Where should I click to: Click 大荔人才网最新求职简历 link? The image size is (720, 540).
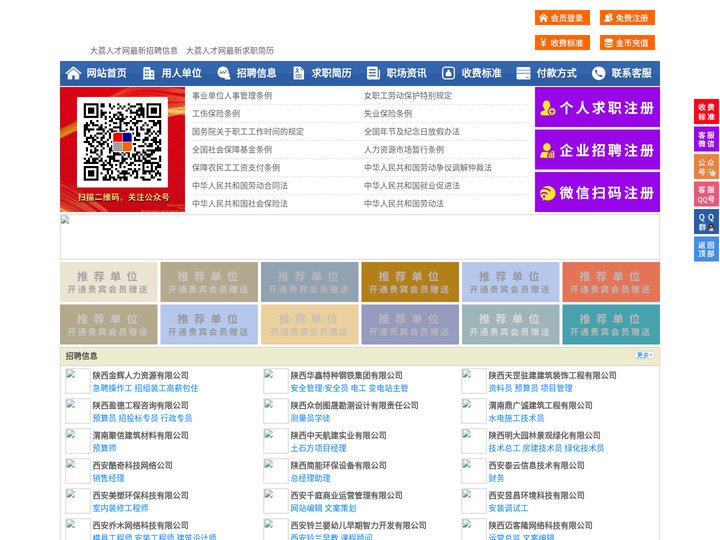coord(230,51)
